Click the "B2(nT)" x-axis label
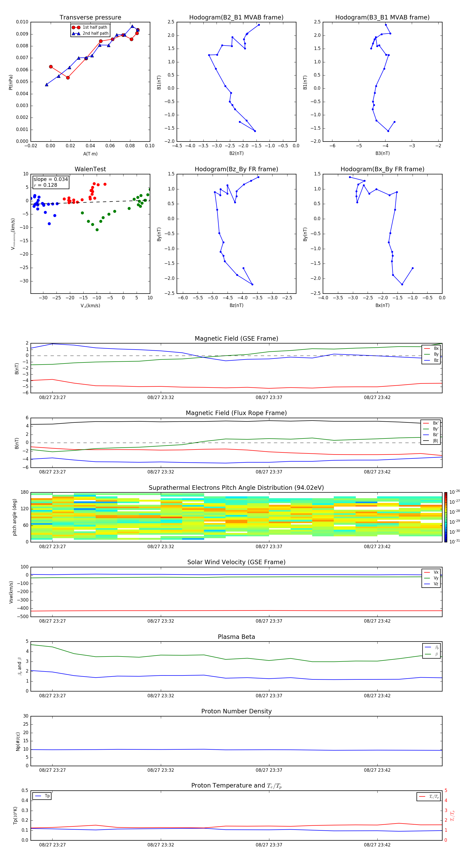Screen dimensions: 473x868 [x=236, y=153]
